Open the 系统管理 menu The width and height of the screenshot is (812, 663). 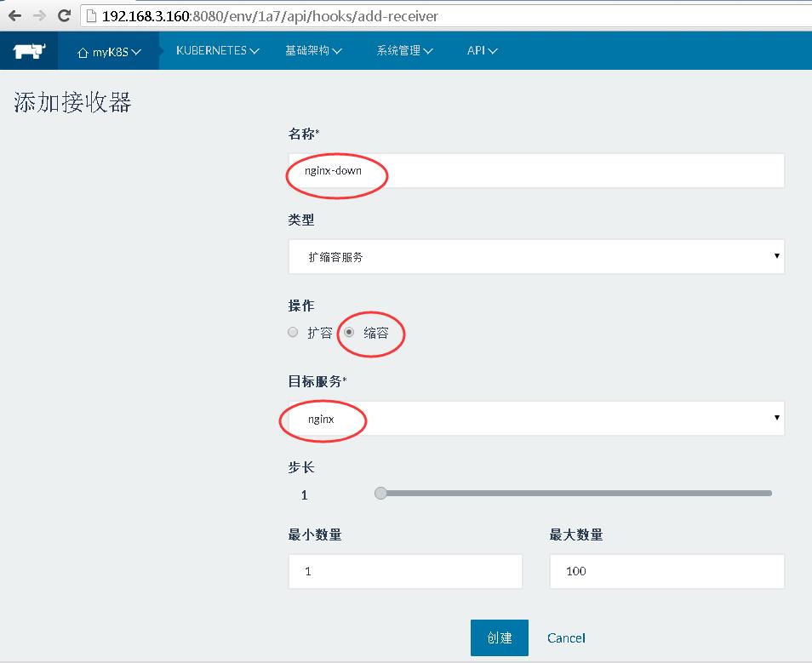coord(404,51)
